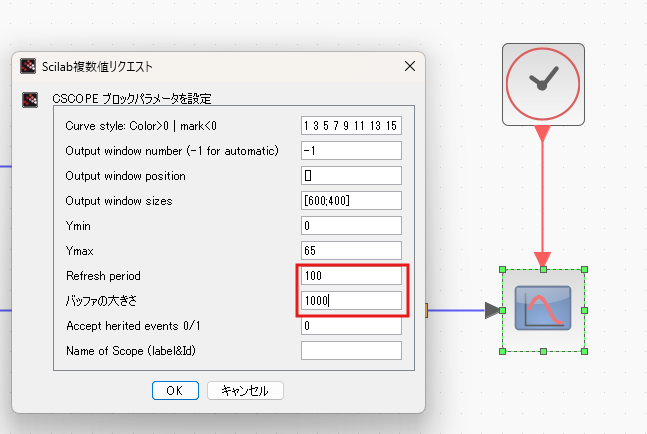Click the scope block's top-left green resize handle
The image size is (647, 434).
[502, 269]
